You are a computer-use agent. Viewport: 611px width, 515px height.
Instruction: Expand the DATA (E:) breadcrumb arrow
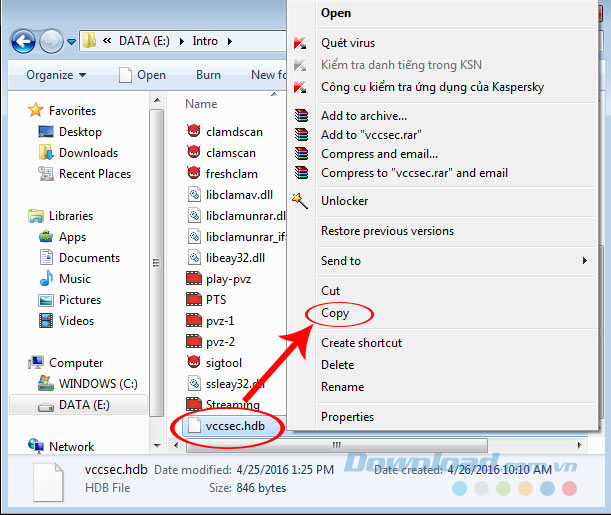pyautogui.click(x=182, y=41)
